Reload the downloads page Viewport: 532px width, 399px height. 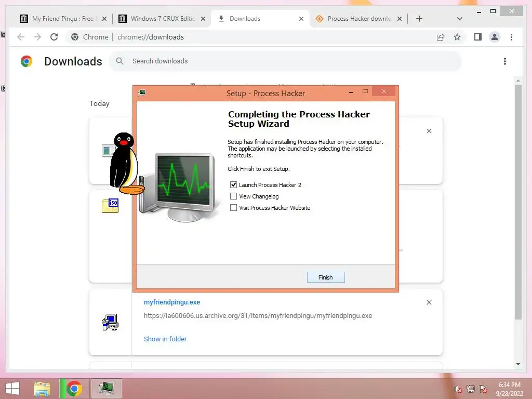pyautogui.click(x=54, y=37)
